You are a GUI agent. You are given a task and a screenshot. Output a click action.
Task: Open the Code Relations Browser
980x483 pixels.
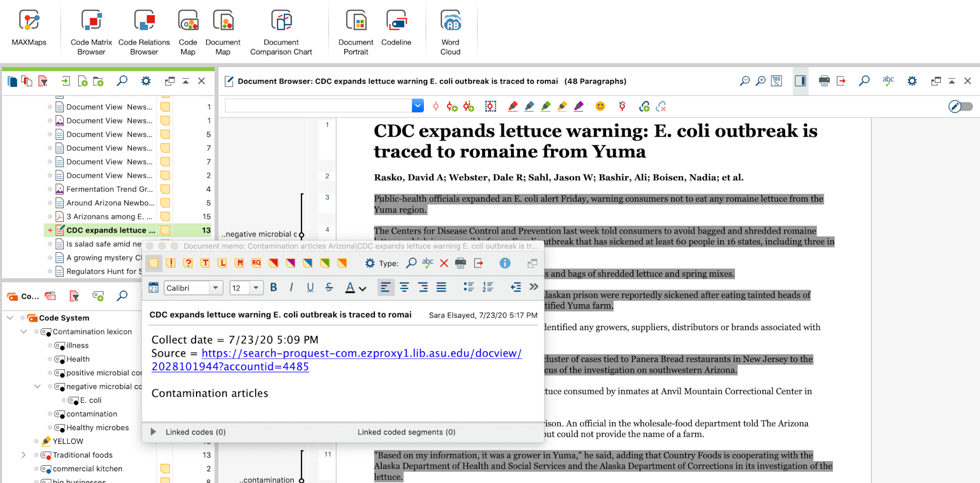(x=144, y=32)
